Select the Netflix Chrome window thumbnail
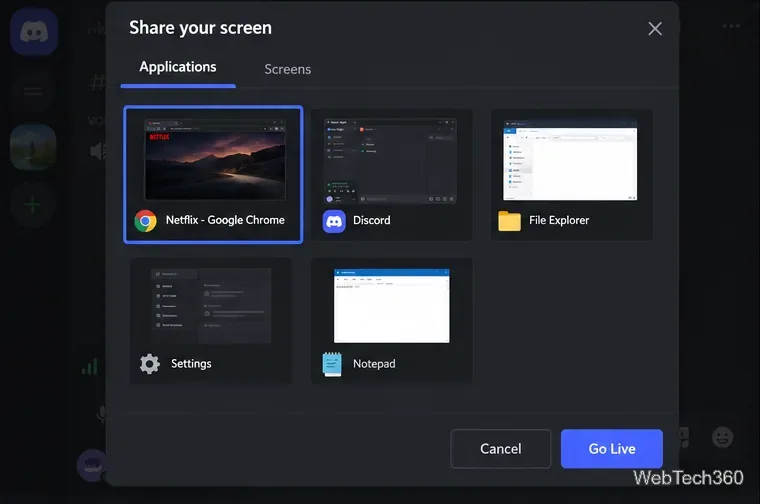Image resolution: width=760 pixels, height=504 pixels. [x=215, y=160]
